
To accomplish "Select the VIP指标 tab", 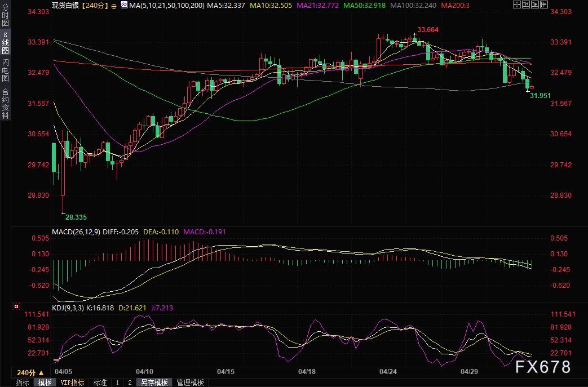I will coord(72,382).
